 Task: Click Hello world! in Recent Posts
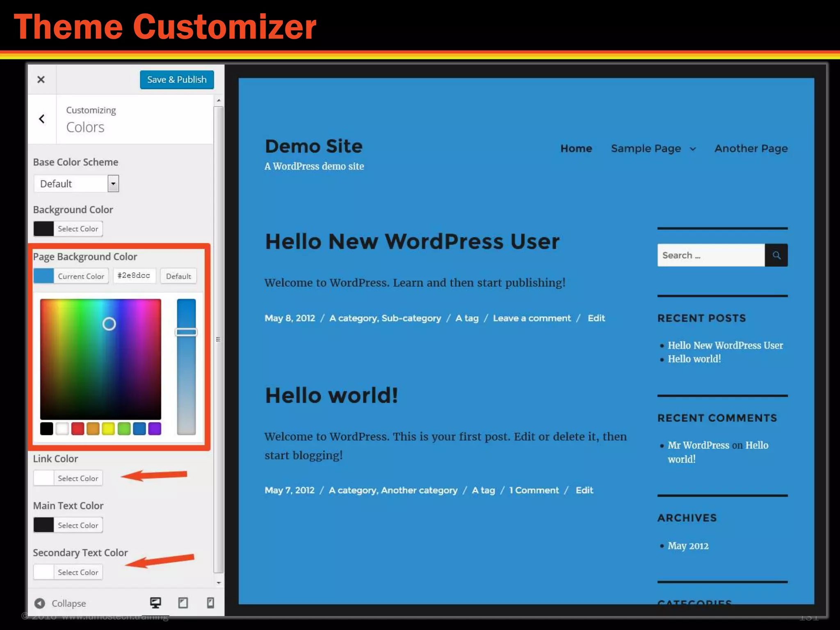[694, 359]
